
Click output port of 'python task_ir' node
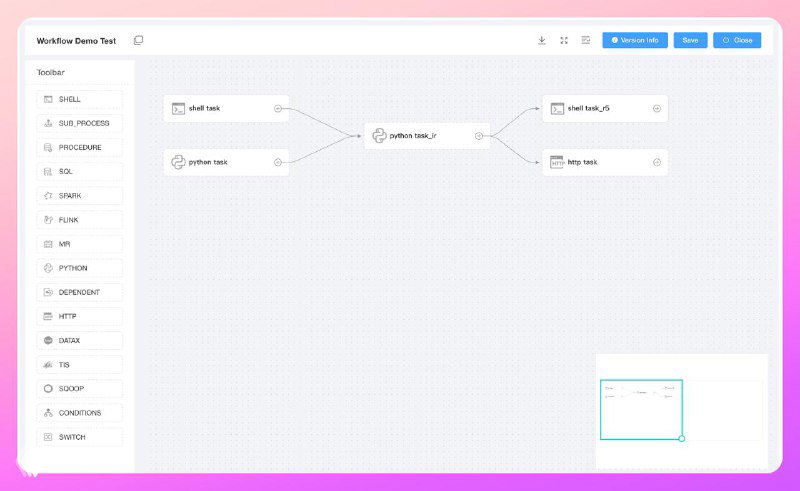coord(479,136)
